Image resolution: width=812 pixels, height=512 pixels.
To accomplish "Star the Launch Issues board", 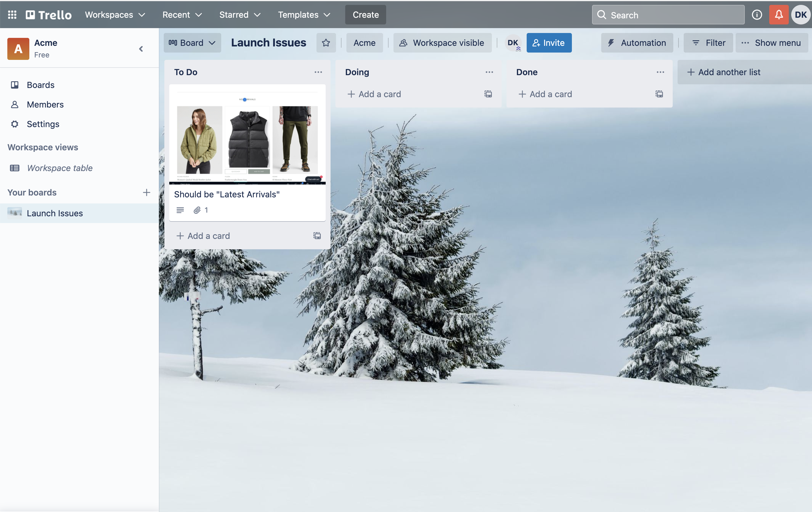I will (x=326, y=43).
